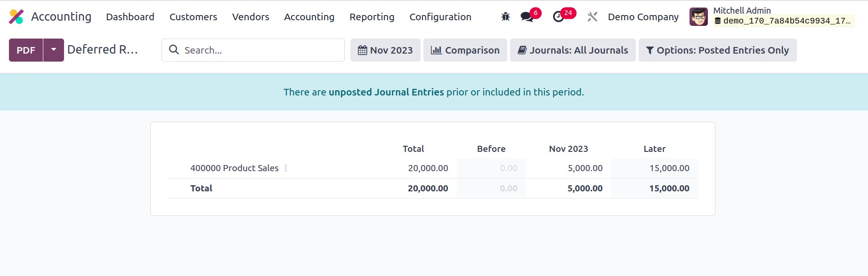
Task: Follow the unposted Journal Entries link
Action: coord(386,92)
